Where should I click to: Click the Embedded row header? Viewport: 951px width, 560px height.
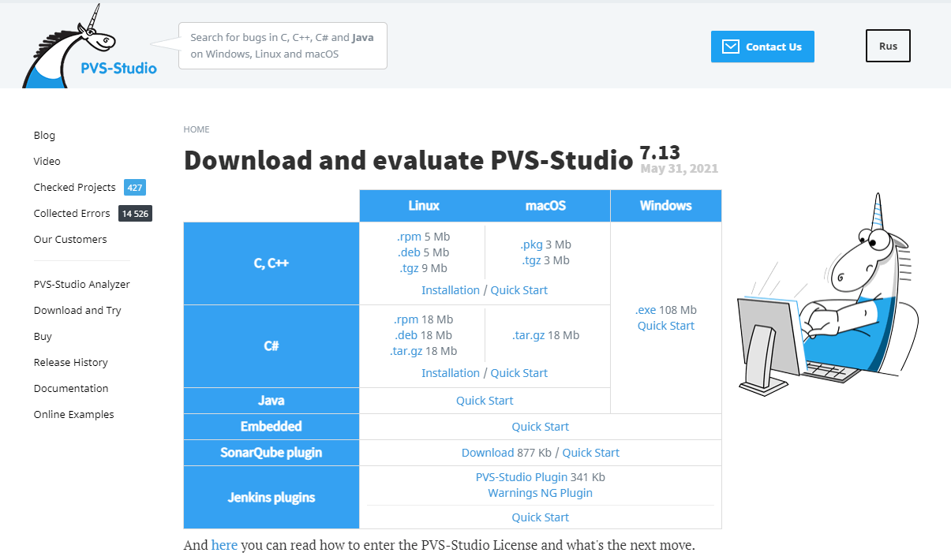pyautogui.click(x=271, y=427)
